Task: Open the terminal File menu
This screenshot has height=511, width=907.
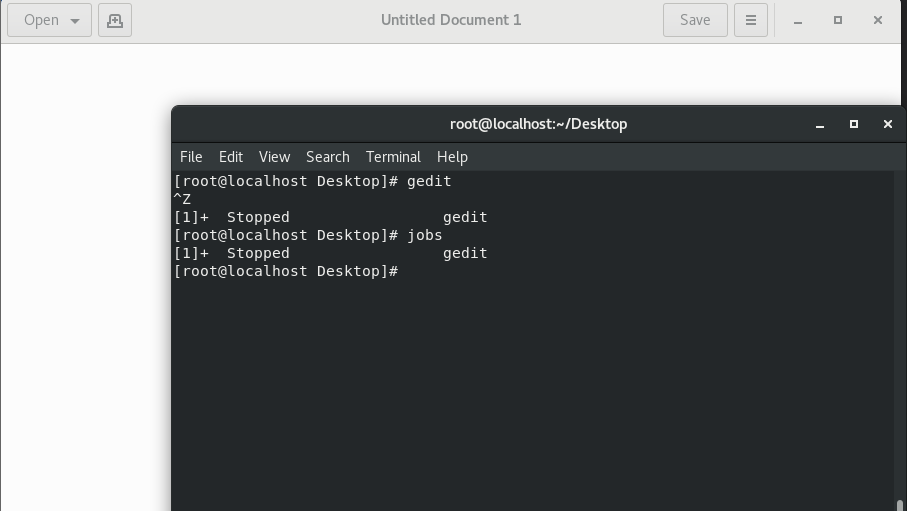Action: tap(191, 157)
